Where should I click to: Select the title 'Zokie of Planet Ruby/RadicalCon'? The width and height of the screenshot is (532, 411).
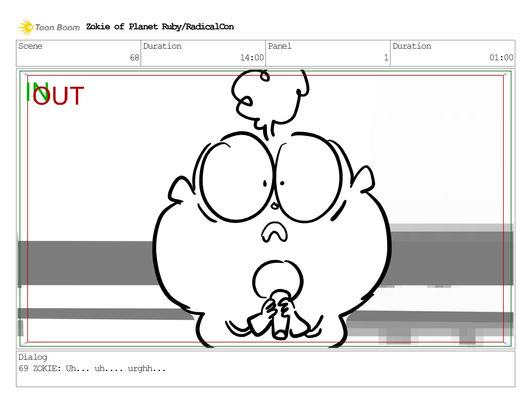[160, 27]
